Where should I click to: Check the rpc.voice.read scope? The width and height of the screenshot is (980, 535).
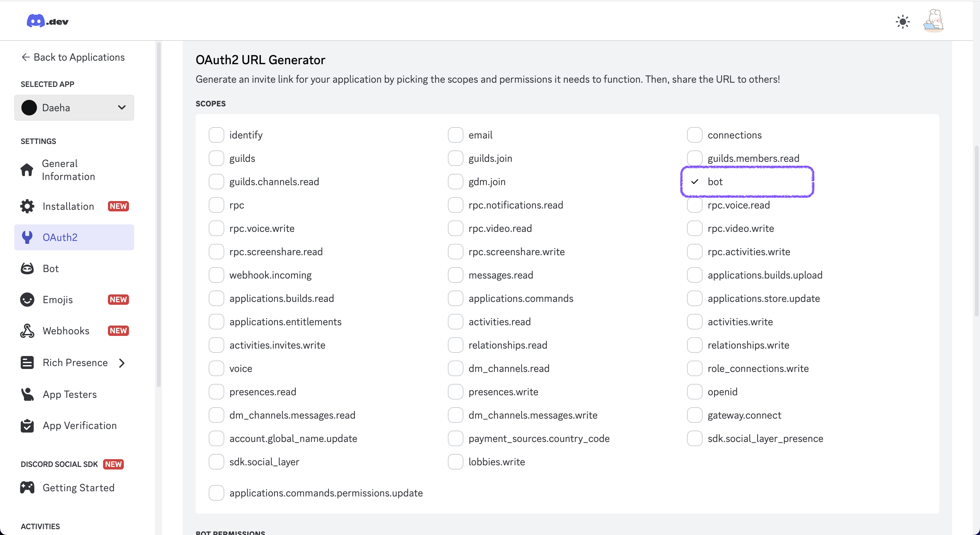coord(694,205)
